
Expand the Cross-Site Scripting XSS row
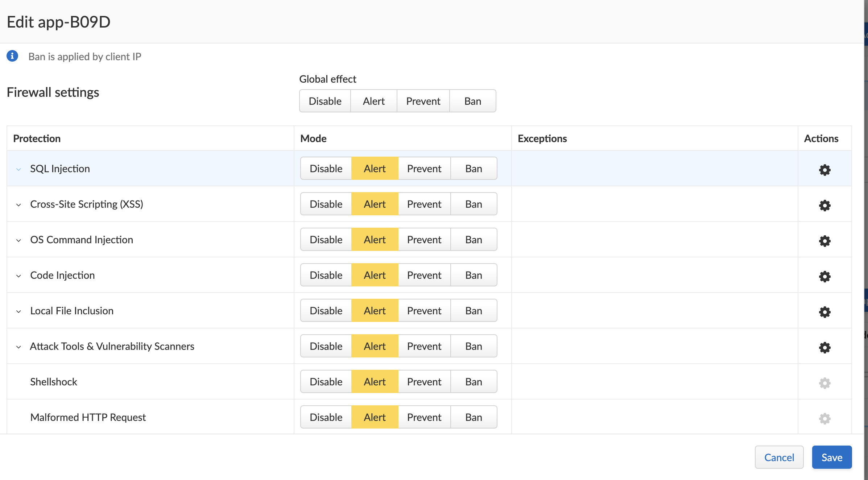click(x=18, y=204)
